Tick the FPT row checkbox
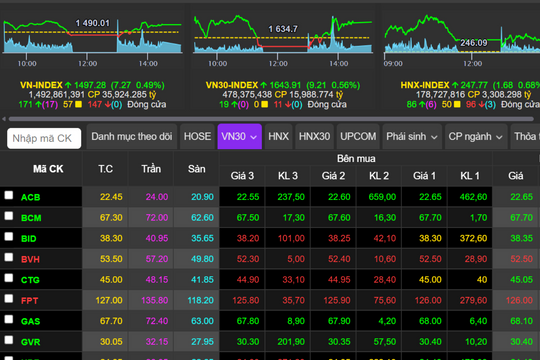Image resolution: width=540 pixels, height=360 pixels. pyautogui.click(x=9, y=299)
